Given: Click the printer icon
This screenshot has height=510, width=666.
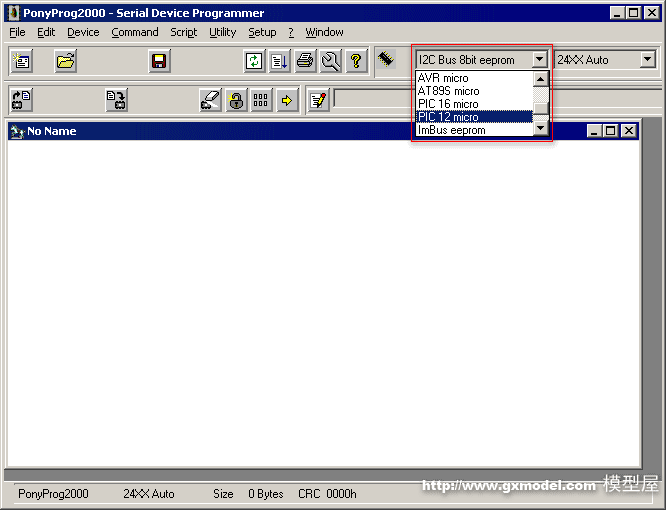Looking at the screenshot, I should 305,61.
